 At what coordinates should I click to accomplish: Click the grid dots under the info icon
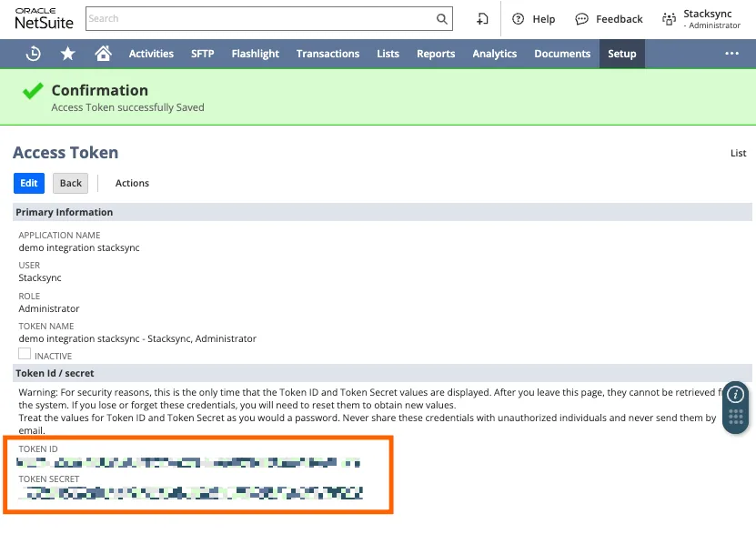pyautogui.click(x=736, y=417)
